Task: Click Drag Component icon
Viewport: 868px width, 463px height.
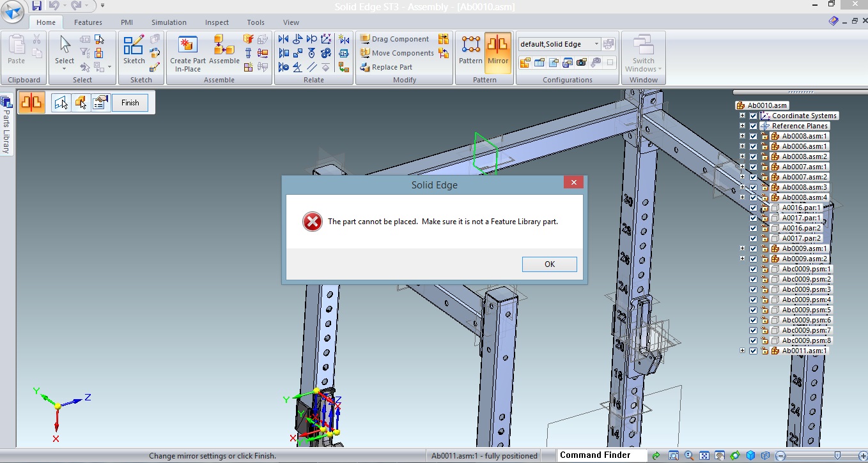Action: [365, 39]
